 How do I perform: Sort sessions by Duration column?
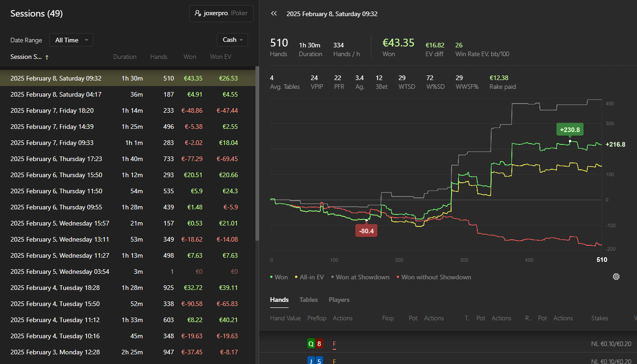pos(125,57)
